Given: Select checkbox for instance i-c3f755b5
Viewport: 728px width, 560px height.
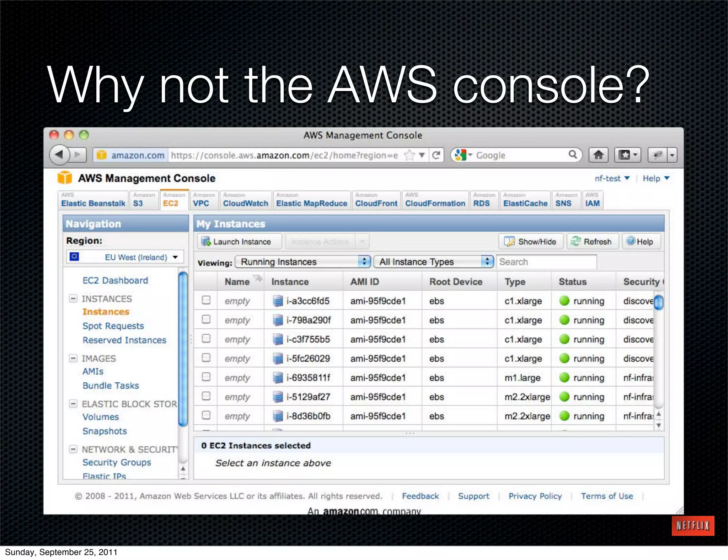Looking at the screenshot, I should pos(206,339).
